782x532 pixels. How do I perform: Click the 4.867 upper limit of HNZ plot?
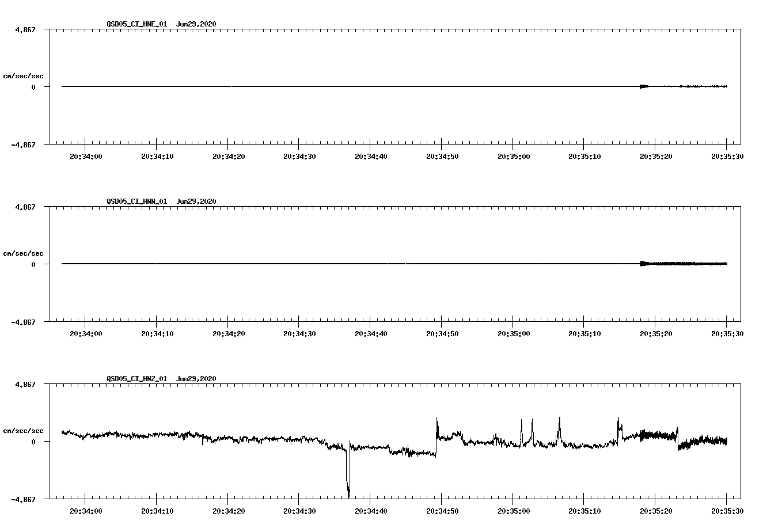pyautogui.click(x=25, y=384)
